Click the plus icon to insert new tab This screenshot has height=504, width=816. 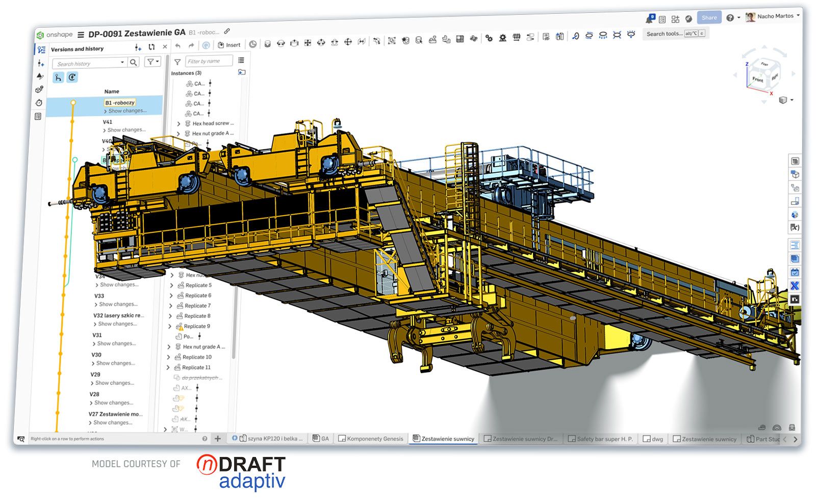[218, 438]
